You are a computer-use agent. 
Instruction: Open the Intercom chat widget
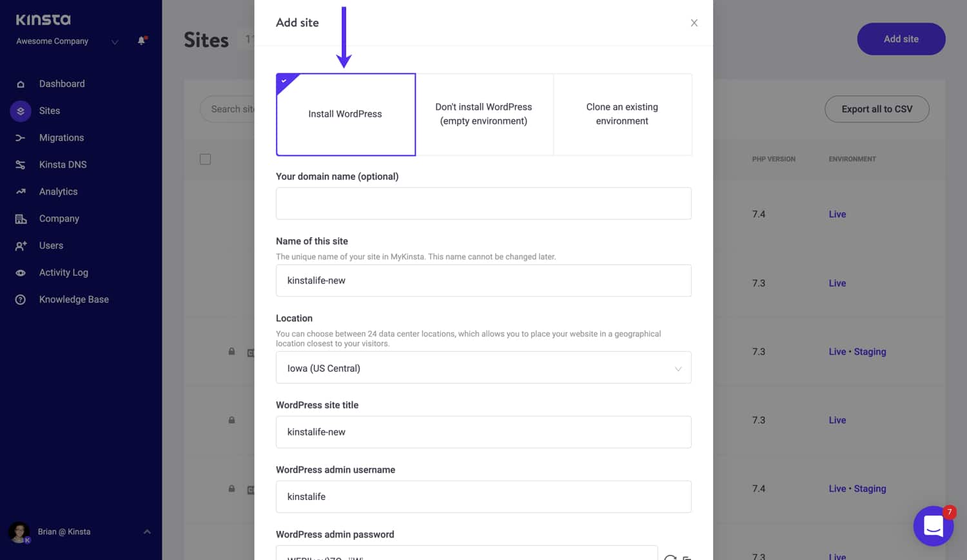(933, 526)
